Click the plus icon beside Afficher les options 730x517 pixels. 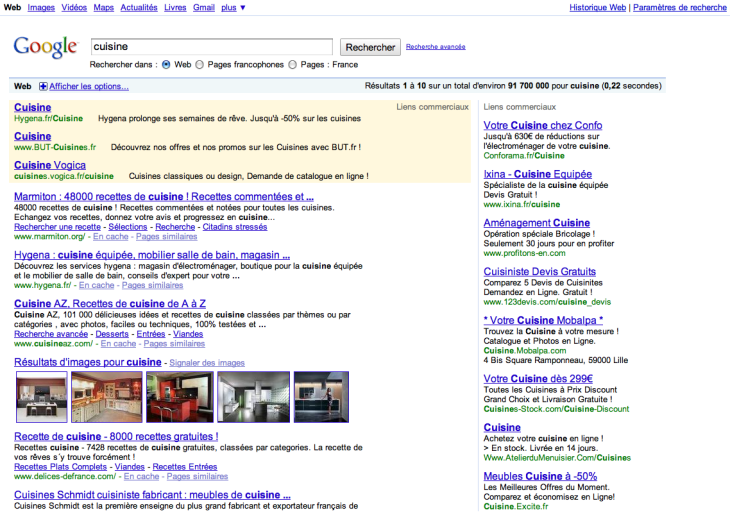(x=43, y=86)
